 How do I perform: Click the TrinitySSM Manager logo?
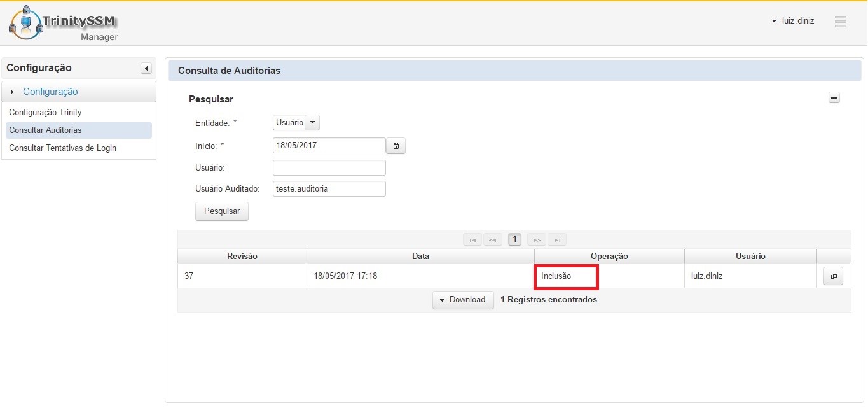(x=64, y=24)
